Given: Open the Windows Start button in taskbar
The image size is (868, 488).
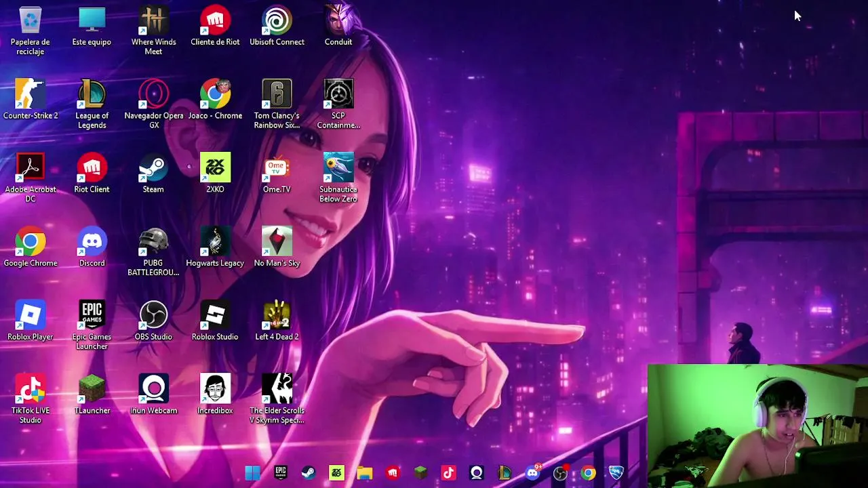Looking at the screenshot, I should 252,473.
